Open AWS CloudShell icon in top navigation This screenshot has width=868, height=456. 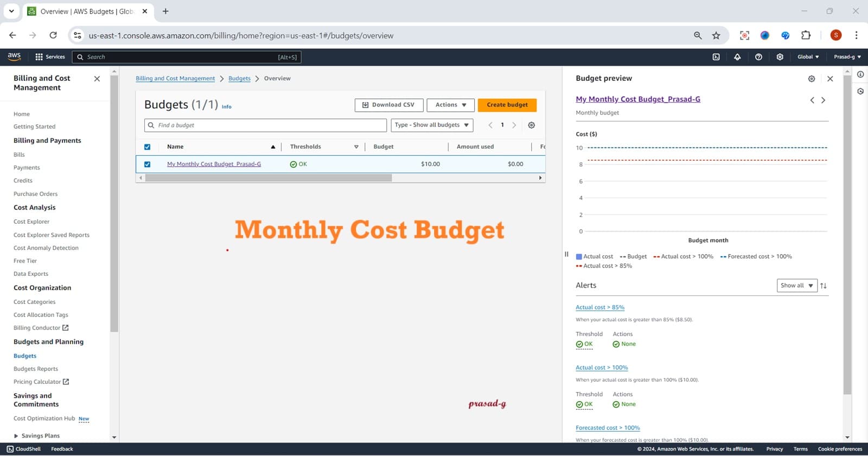tap(716, 57)
